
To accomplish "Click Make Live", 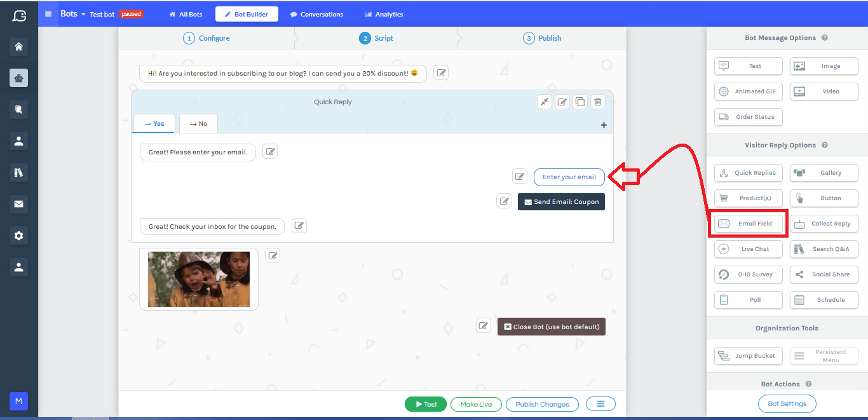I will 476,404.
